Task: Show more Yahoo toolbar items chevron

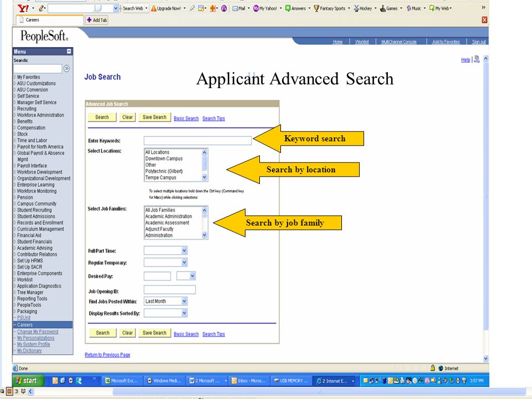Action: tap(483, 7)
